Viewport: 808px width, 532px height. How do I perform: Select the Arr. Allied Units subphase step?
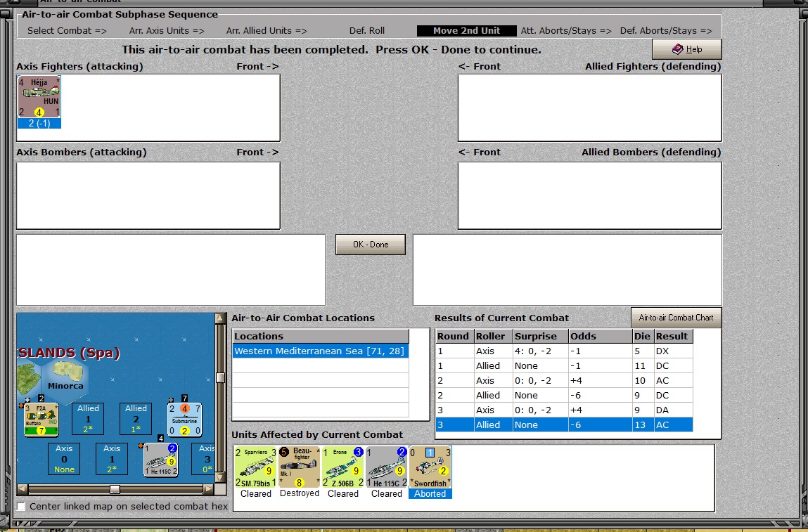[x=267, y=31]
